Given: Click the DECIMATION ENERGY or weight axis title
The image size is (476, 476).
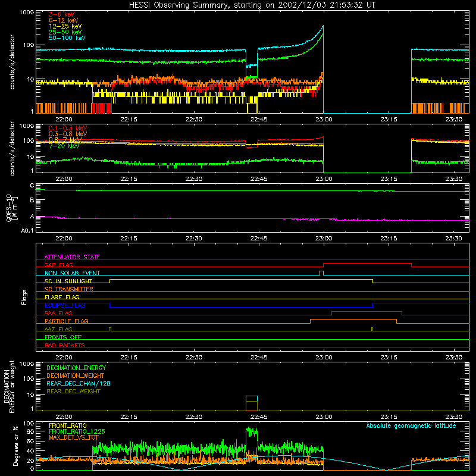Looking at the screenshot, I should point(9,386).
